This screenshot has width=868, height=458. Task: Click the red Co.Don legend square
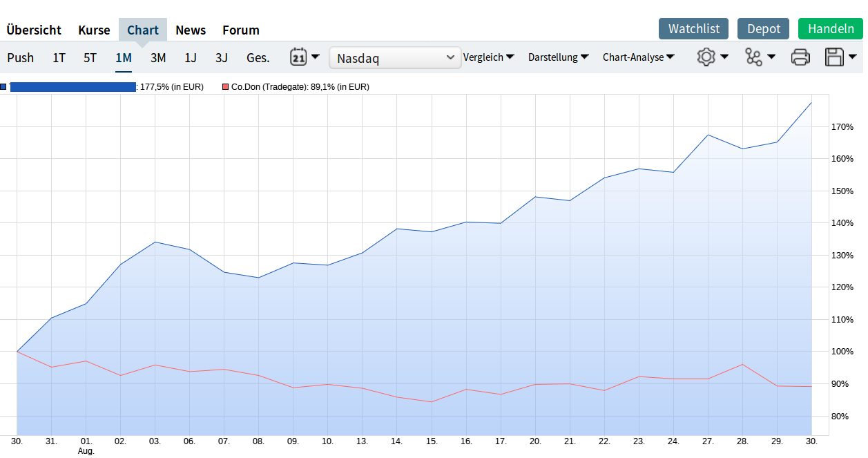[225, 87]
